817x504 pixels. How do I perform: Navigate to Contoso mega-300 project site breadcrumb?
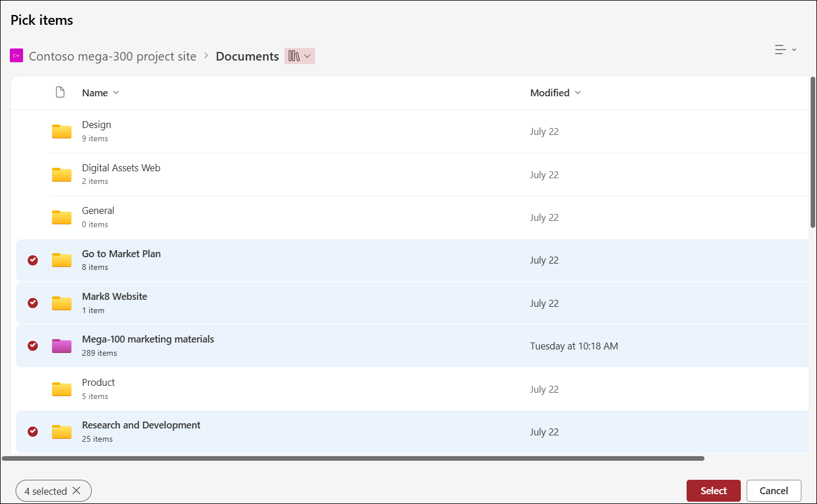[x=113, y=56]
